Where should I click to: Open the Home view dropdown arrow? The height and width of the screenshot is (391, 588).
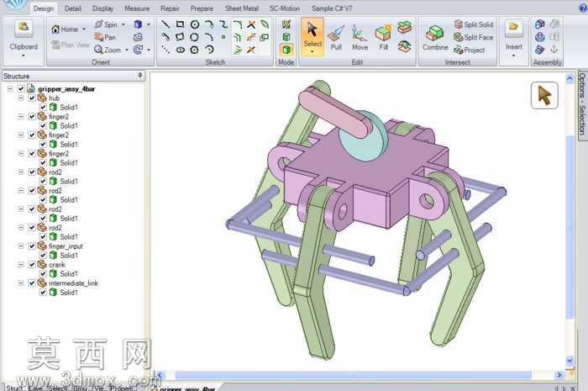pos(84,29)
